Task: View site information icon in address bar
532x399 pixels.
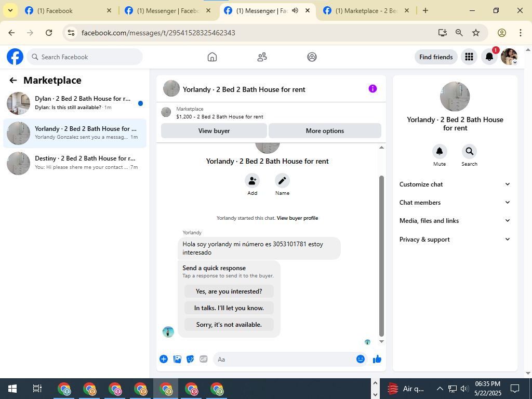Action: pyautogui.click(x=71, y=33)
